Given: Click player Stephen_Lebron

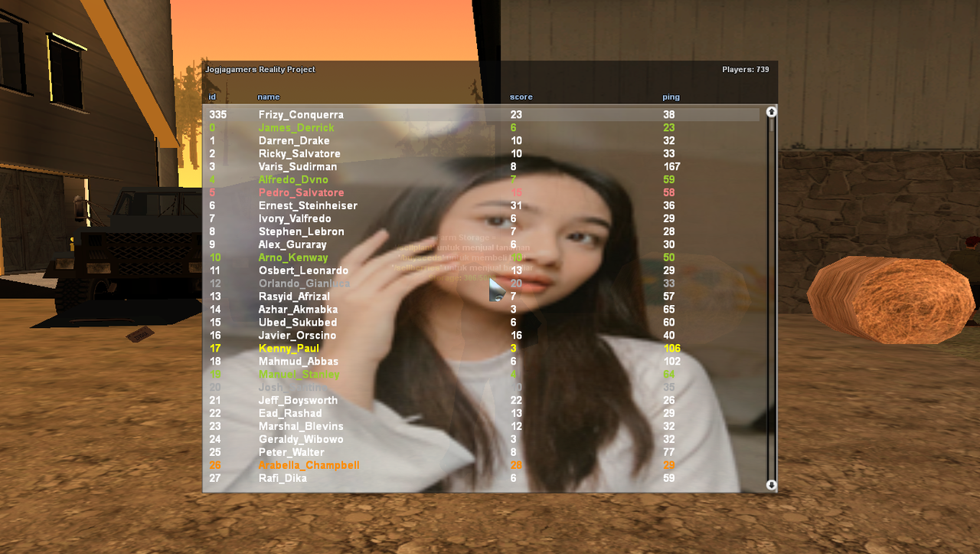Looking at the screenshot, I should pyautogui.click(x=301, y=232).
